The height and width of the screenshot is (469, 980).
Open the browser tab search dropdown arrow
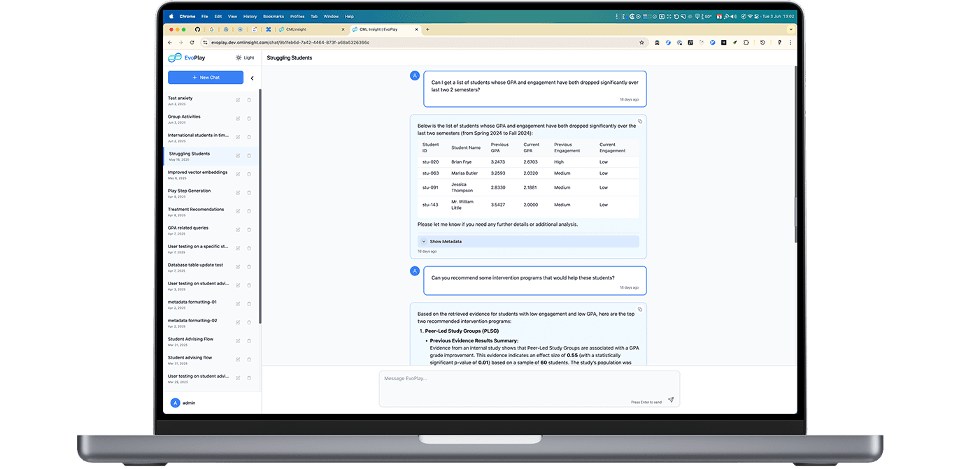pos(790,29)
